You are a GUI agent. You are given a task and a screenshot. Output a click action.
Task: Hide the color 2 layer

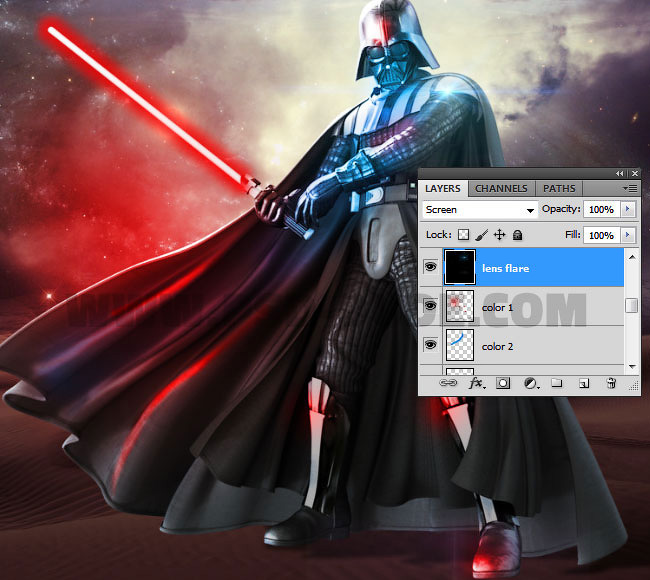[x=430, y=346]
